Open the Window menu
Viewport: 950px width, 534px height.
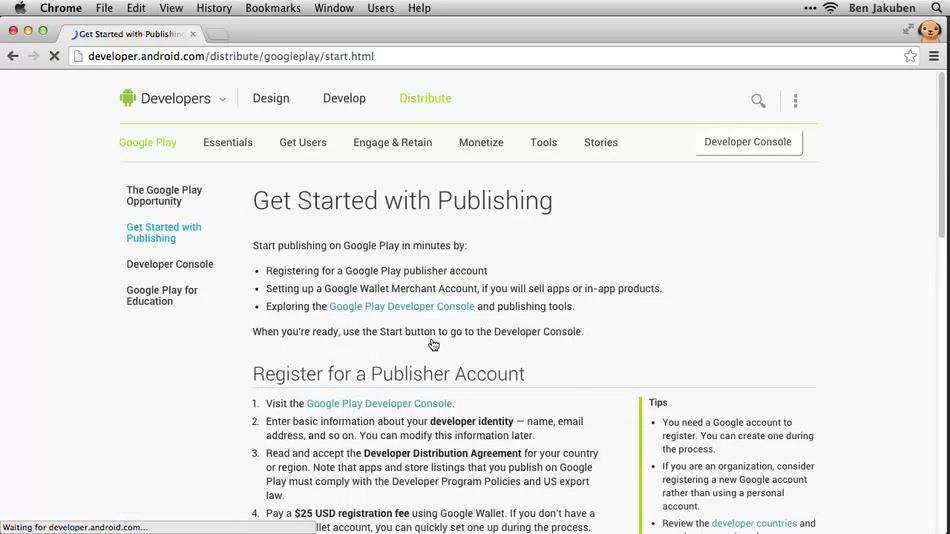point(334,8)
